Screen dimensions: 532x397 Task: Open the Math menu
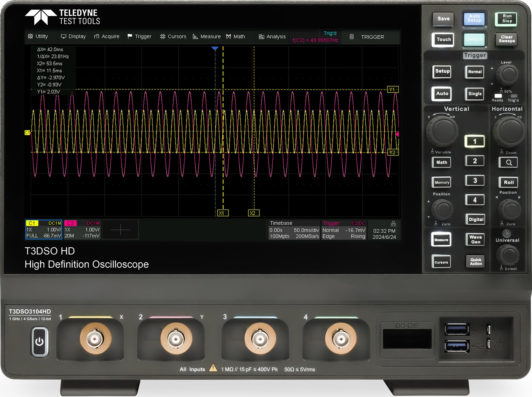[x=236, y=36]
